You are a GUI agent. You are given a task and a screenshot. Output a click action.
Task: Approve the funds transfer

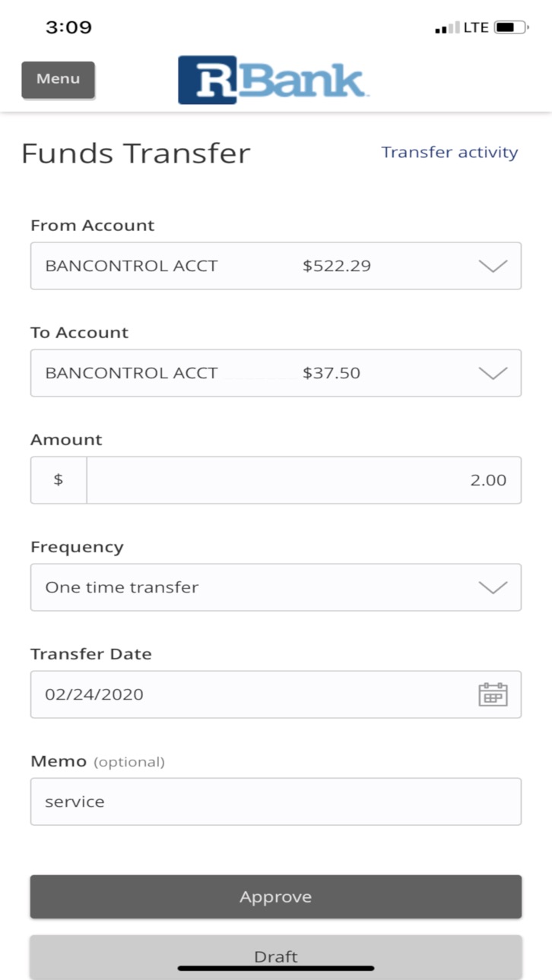tap(276, 896)
